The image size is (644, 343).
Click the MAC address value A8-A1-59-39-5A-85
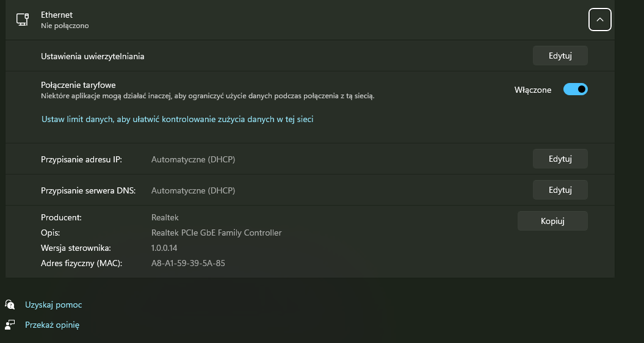(188, 264)
